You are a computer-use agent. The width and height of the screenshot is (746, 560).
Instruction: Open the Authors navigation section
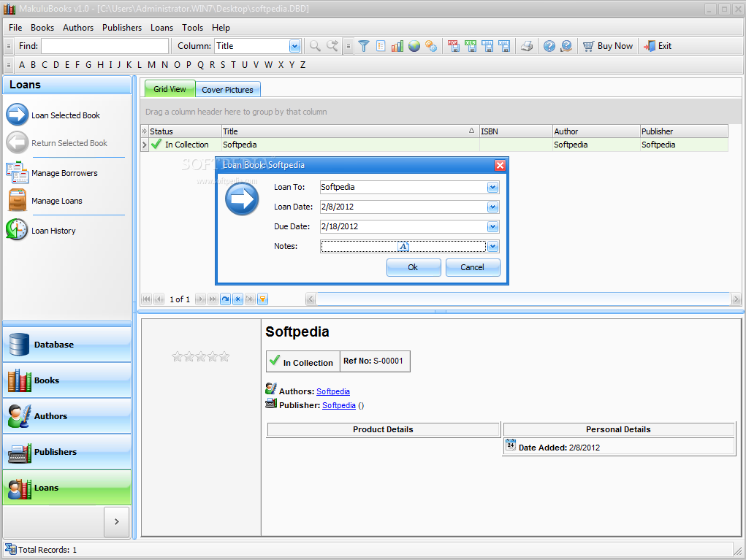(x=66, y=415)
